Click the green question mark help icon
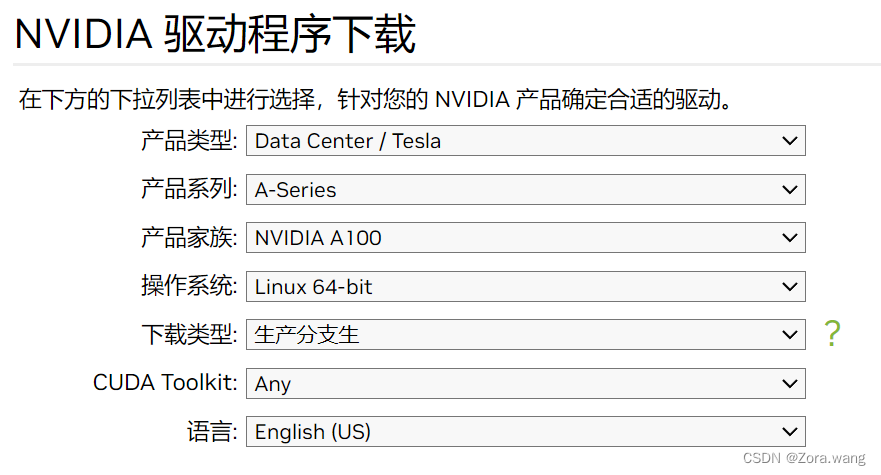Viewport: 881px width, 475px height. 832,333
